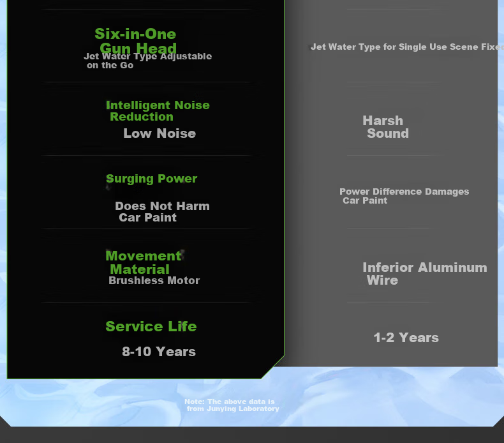Click the 'Service Life' heading

tap(151, 326)
